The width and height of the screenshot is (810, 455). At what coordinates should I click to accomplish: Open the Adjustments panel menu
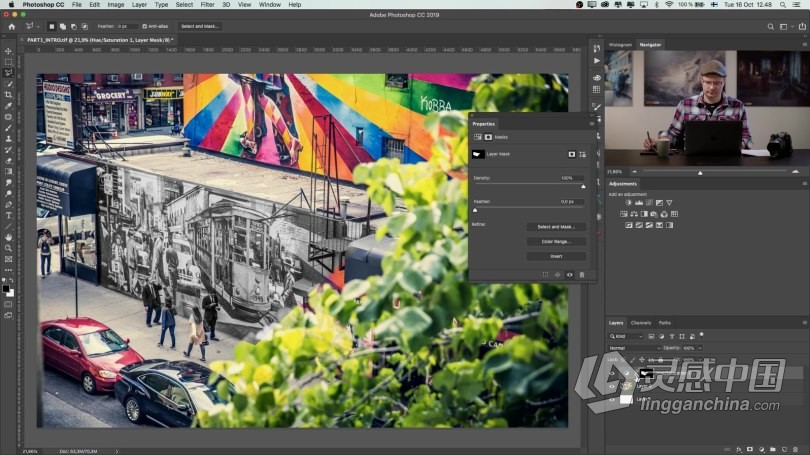pyautogui.click(x=804, y=184)
